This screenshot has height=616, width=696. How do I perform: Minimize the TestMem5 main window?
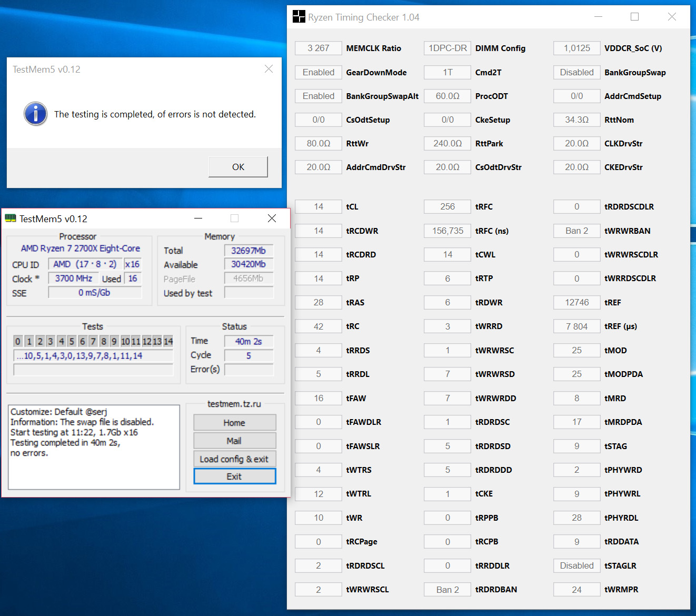(x=198, y=218)
